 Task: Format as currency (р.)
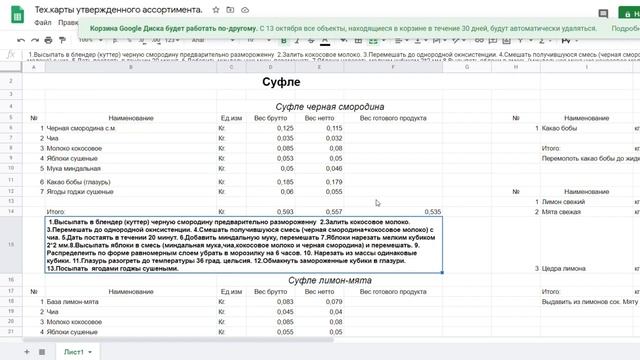(116, 40)
